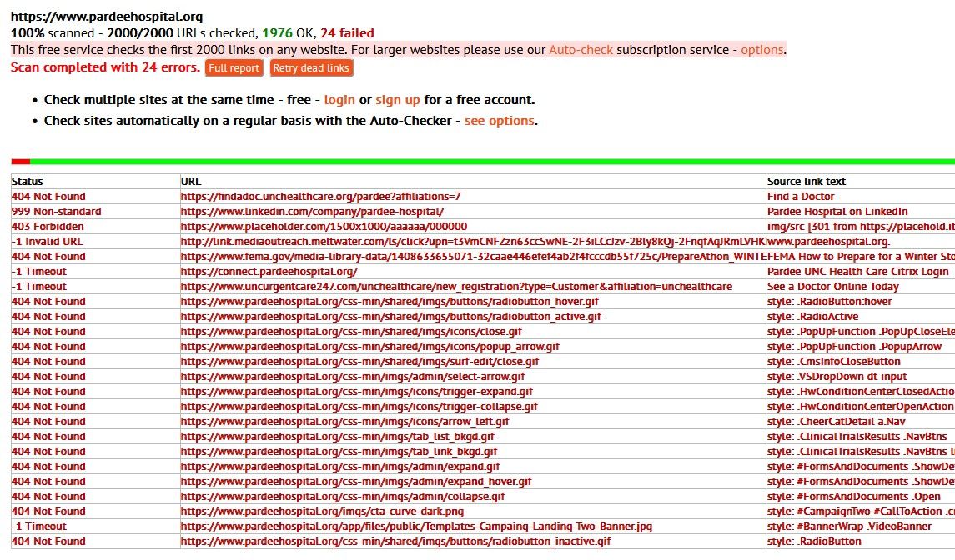The width and height of the screenshot is (955, 560).
Task: Open the Auto-check subscription link
Action: (x=581, y=50)
